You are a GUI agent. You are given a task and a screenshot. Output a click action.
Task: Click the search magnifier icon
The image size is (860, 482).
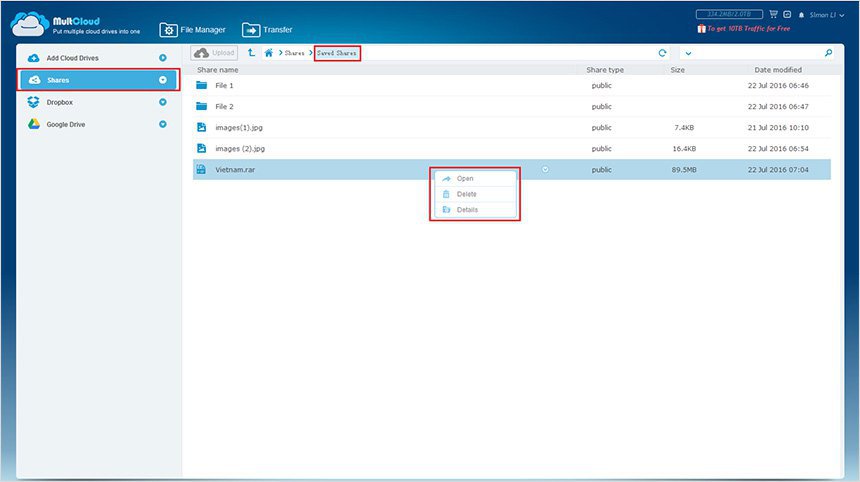coord(828,53)
